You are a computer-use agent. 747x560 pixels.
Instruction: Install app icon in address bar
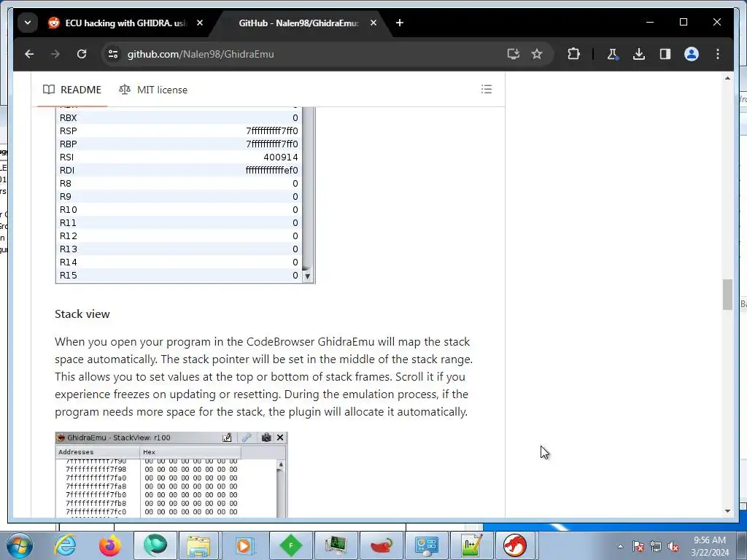coord(513,54)
